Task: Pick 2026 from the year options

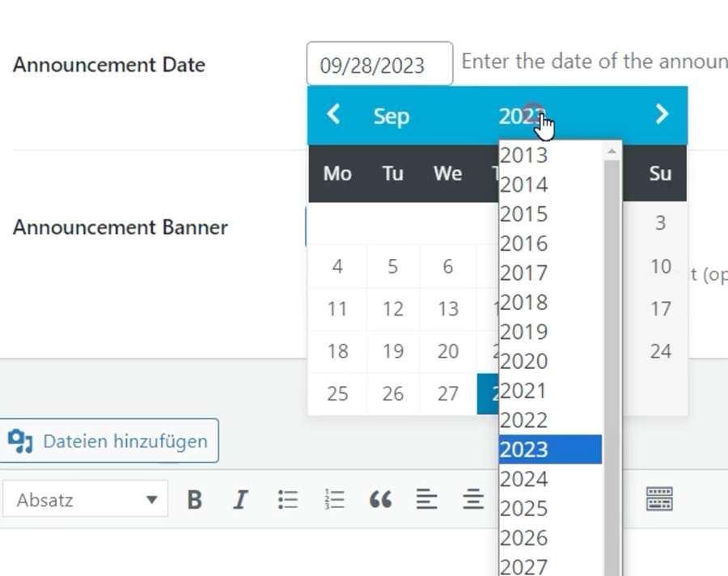Action: [x=524, y=538]
